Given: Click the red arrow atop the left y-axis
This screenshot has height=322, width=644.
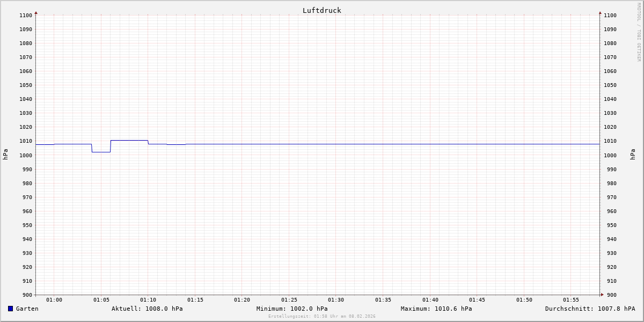Looking at the screenshot, I should 36,12.
